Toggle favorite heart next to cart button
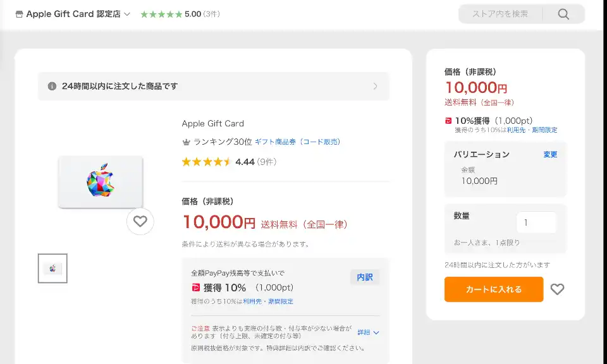Screen dimensions: 607x364 pyautogui.click(x=557, y=289)
